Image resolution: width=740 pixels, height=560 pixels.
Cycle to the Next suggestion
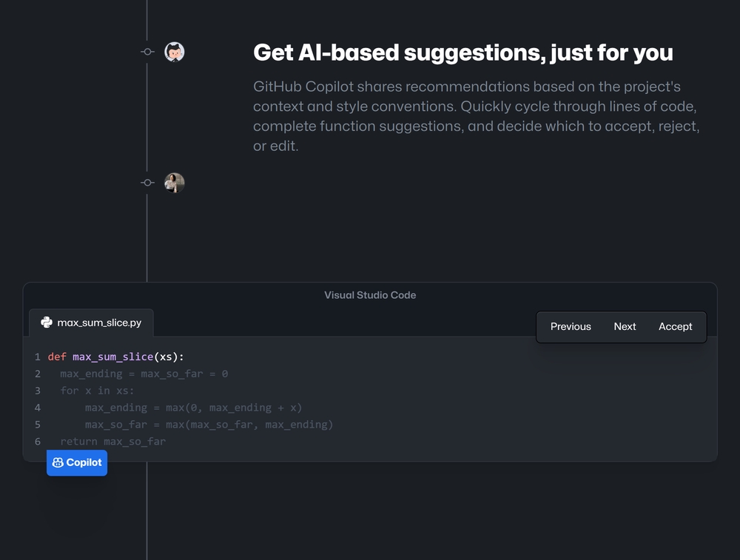pos(625,326)
